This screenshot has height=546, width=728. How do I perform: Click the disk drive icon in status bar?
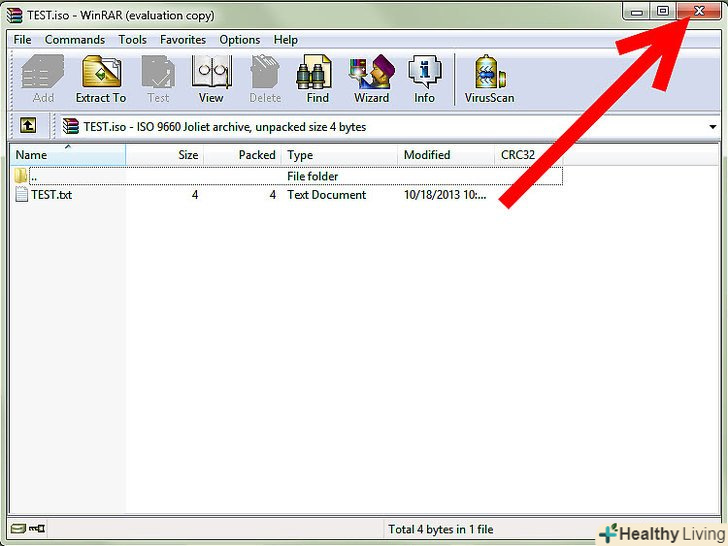pyautogui.click(x=19, y=528)
